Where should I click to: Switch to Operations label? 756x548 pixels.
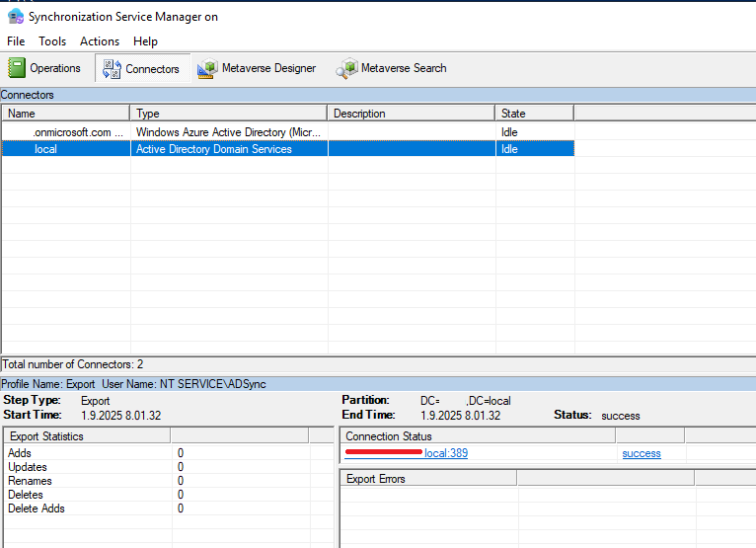tap(55, 68)
